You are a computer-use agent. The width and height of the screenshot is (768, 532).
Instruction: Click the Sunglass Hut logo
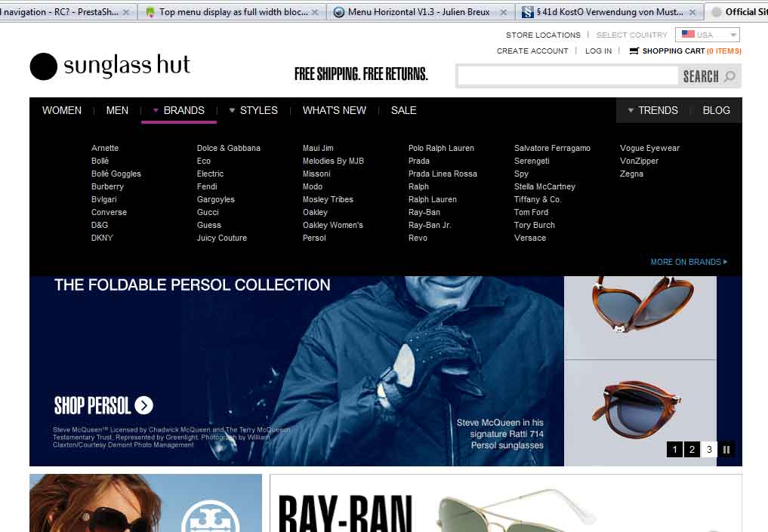109,66
